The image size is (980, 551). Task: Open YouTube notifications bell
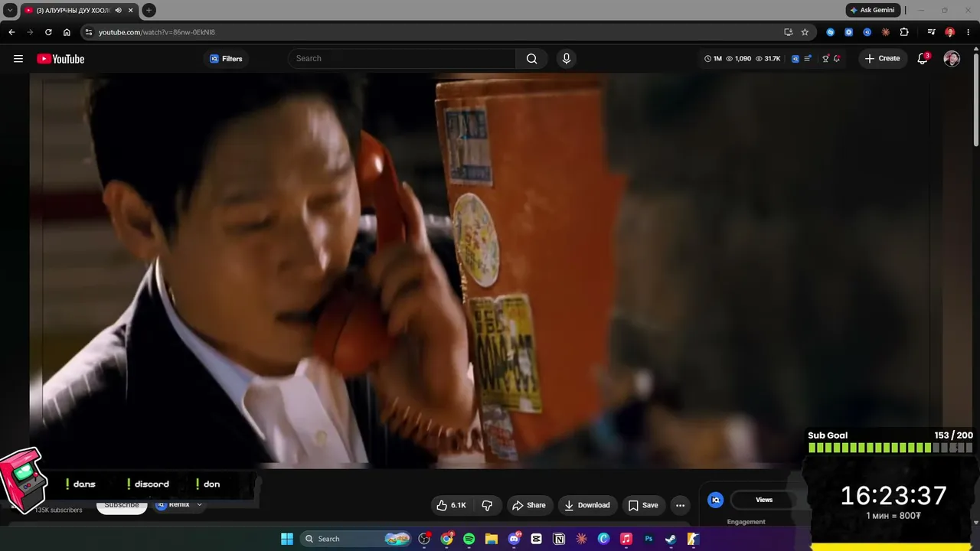point(923,59)
